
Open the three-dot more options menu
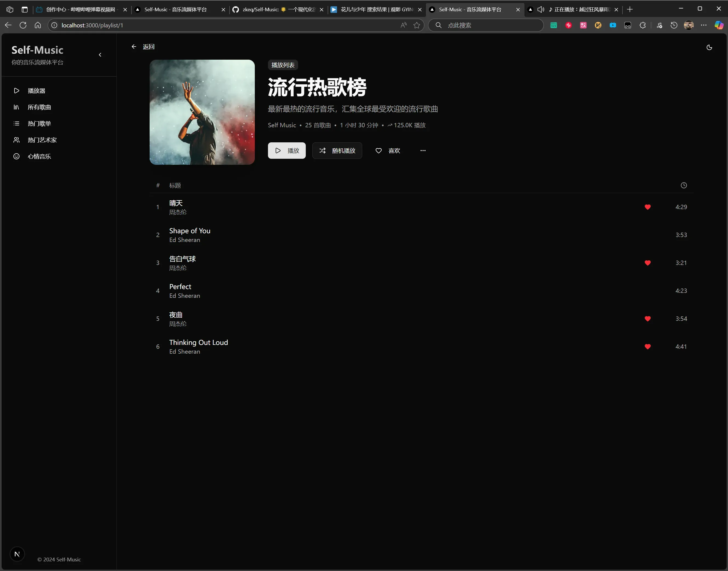point(423,151)
